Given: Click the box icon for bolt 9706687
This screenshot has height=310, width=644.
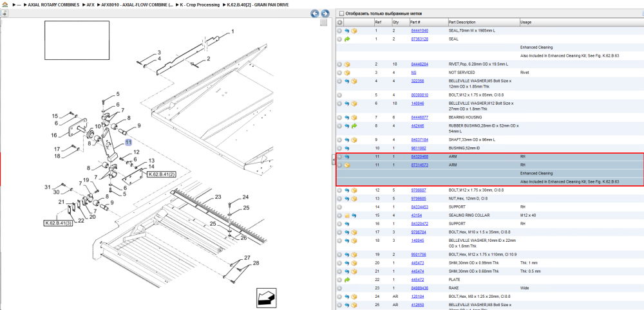Looking at the screenshot, I should pos(354,190).
